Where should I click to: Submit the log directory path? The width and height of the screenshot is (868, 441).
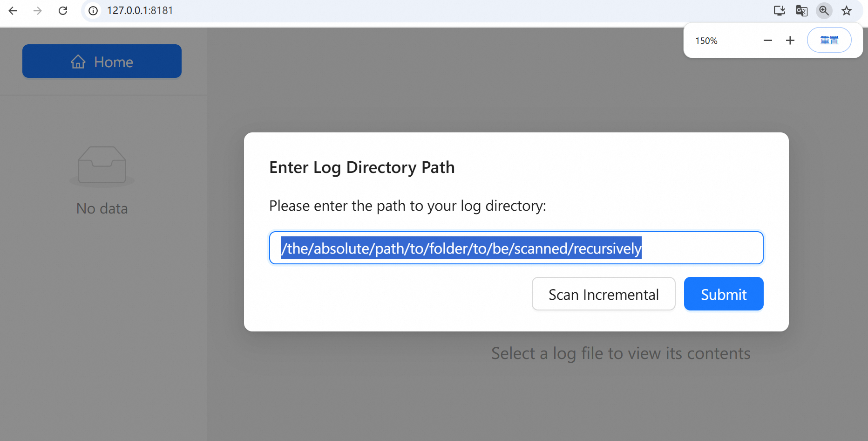point(723,294)
